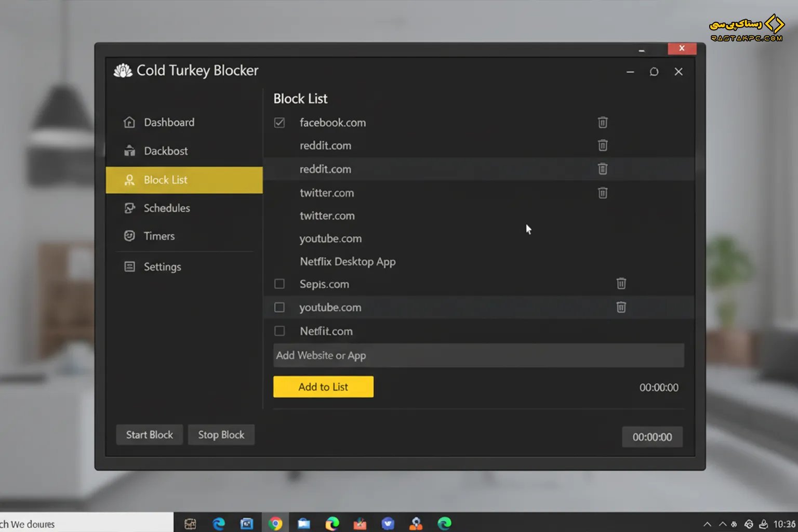Click the Settings icon in sidebar

tap(129, 267)
